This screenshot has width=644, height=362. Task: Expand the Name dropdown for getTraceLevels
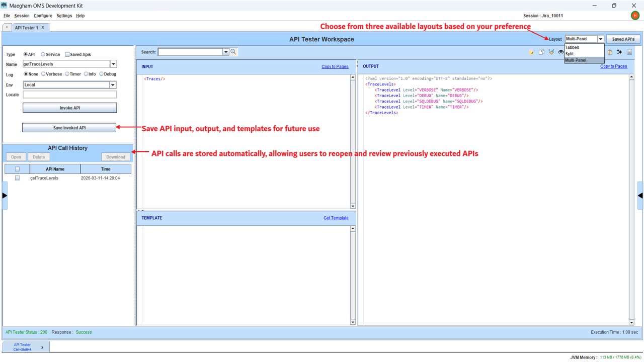113,64
